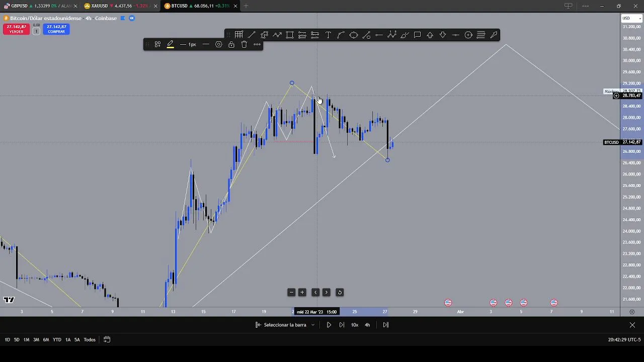
Task: Close the GBPUSD tab
Action: [75, 6]
